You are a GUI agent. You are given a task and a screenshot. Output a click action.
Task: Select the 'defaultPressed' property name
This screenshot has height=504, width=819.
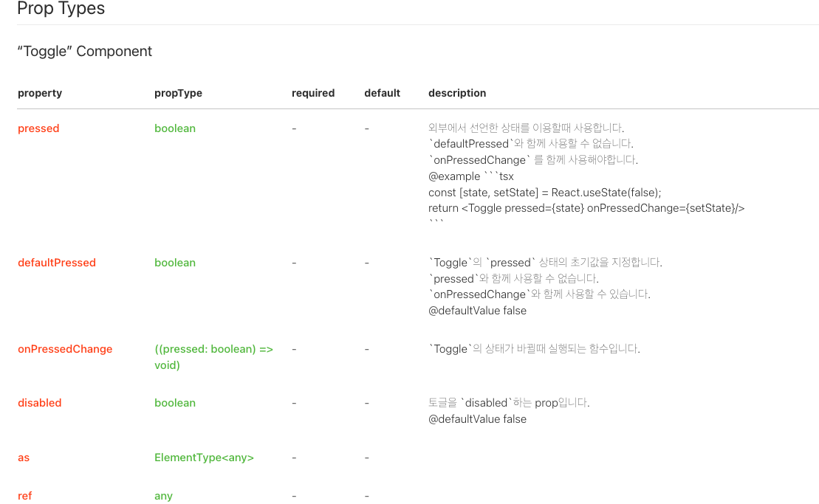click(56, 263)
